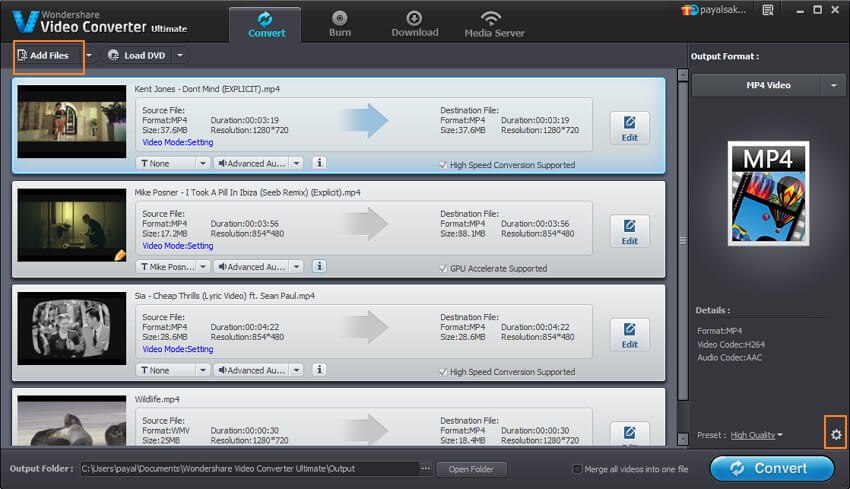Image resolution: width=850 pixels, height=489 pixels.
Task: Browse output folder with ellipsis button
Action: coord(426,468)
